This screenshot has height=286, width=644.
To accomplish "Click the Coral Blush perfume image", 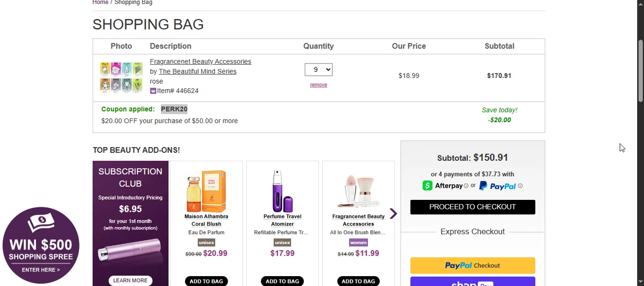I will [x=207, y=191].
